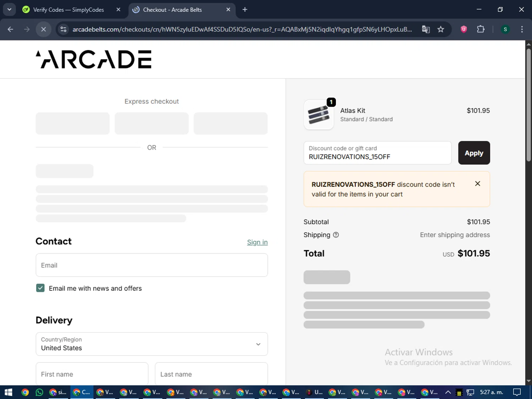This screenshot has height=399, width=532.
Task: Switch to the Verify Codes — SimplyCodes tab
Action: (x=68, y=10)
